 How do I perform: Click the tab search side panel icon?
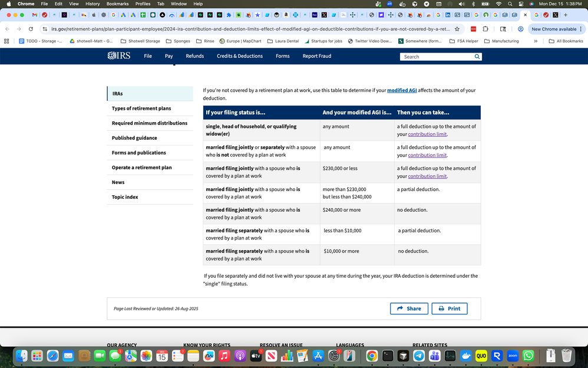point(503,28)
